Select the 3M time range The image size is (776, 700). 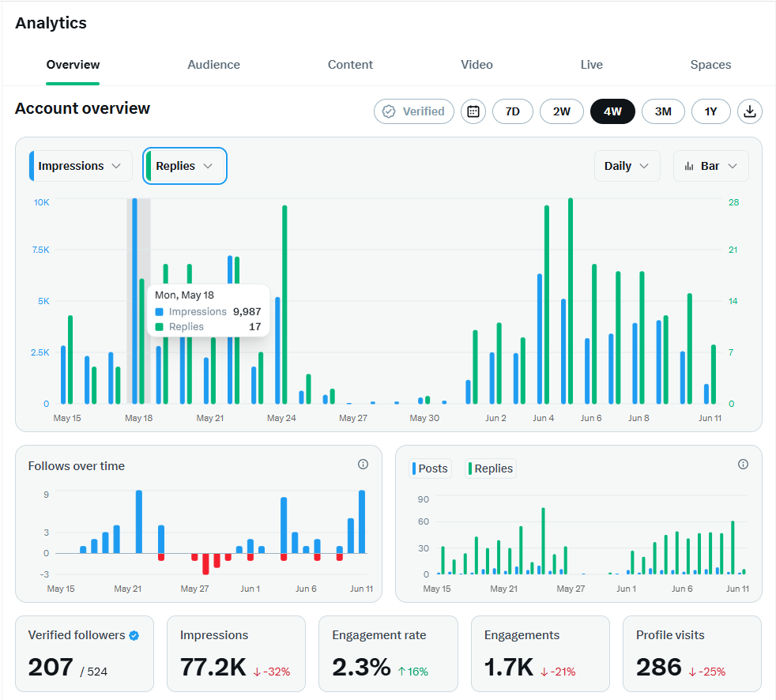(x=663, y=111)
